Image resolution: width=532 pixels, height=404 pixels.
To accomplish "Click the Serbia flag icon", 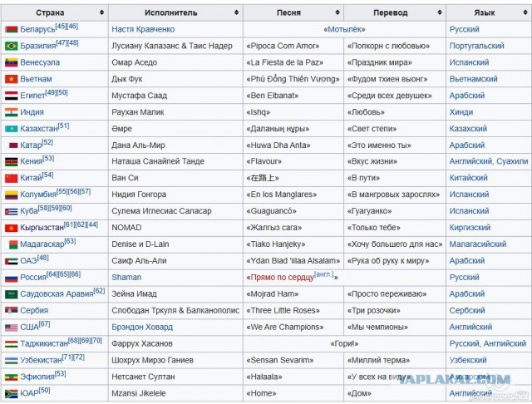I will click(11, 311).
